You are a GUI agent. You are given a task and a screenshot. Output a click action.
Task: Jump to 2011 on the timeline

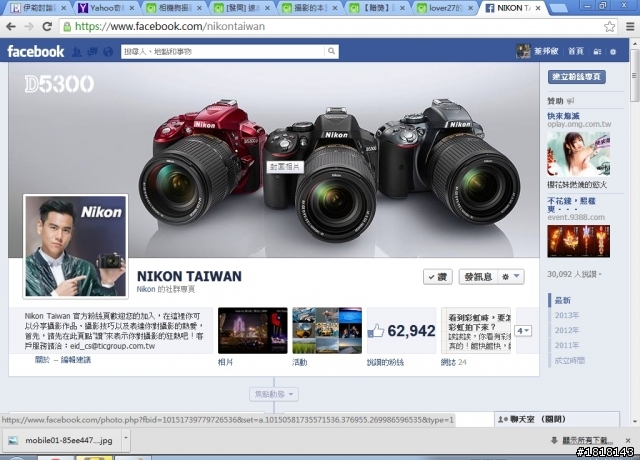coord(567,345)
